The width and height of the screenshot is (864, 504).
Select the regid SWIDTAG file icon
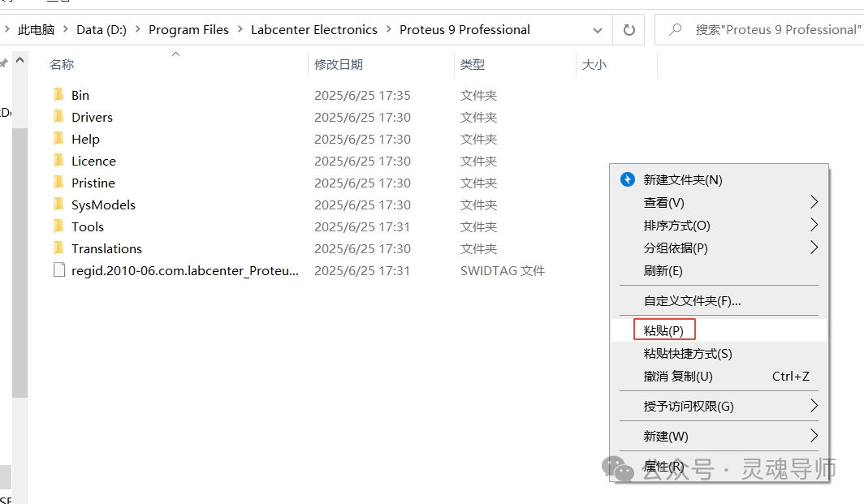[58, 269]
